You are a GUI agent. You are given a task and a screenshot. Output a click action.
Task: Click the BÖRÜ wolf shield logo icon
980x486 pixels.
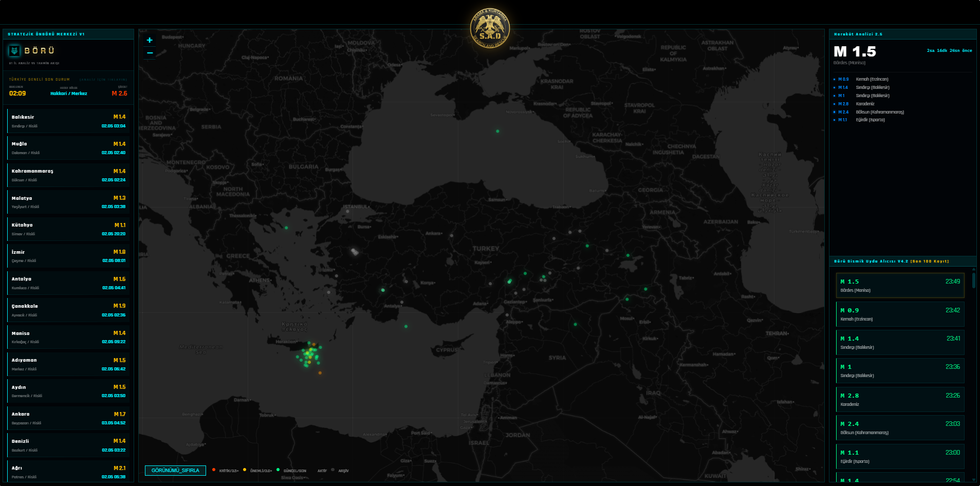pyautogui.click(x=14, y=50)
